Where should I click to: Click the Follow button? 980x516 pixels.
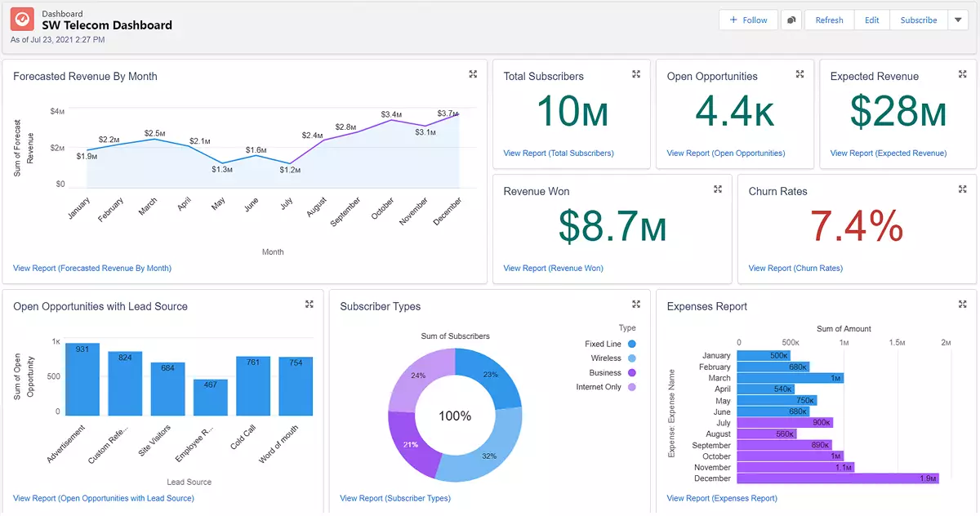tap(748, 20)
